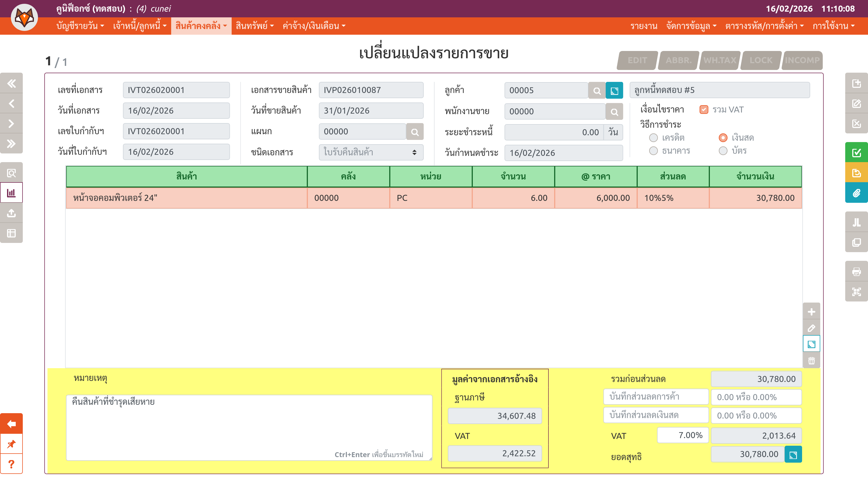Viewport: 868px width, 488px height.
Task: Open the รายงาน menu item
Action: point(644,26)
